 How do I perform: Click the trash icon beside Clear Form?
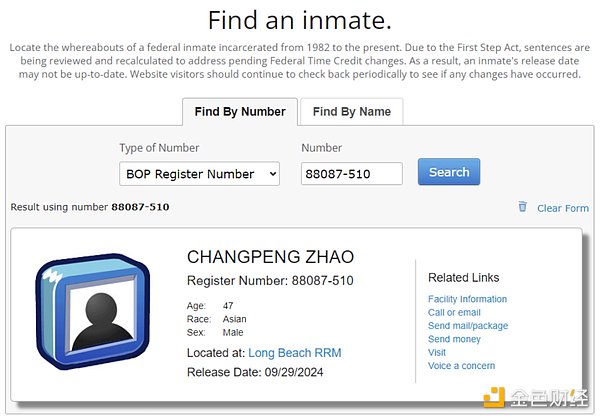(x=522, y=206)
